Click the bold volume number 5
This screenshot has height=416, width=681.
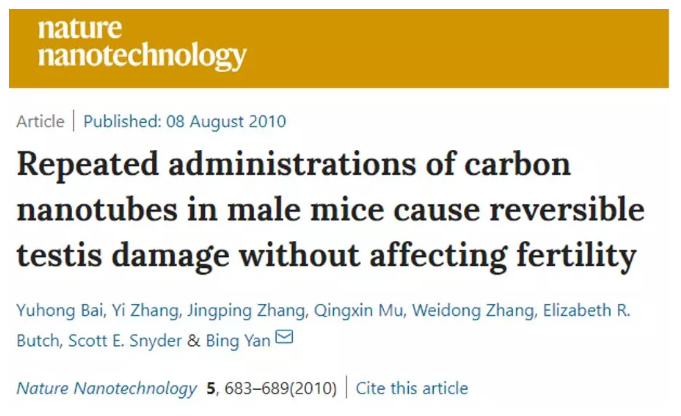click(x=211, y=388)
